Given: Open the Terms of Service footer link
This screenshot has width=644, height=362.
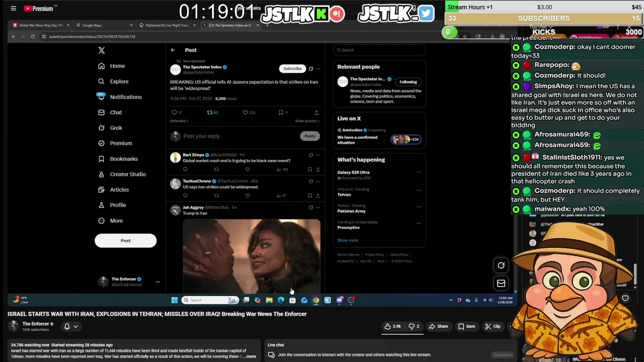Looking at the screenshot, I should coord(348,255).
